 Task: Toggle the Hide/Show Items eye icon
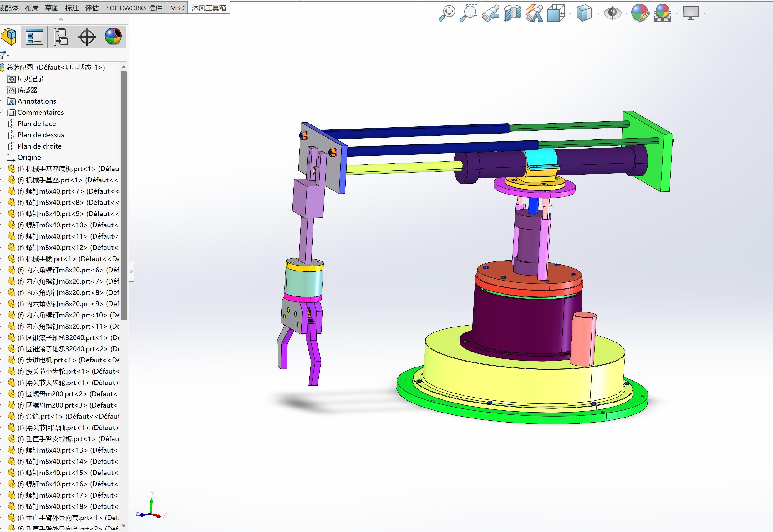(x=612, y=13)
